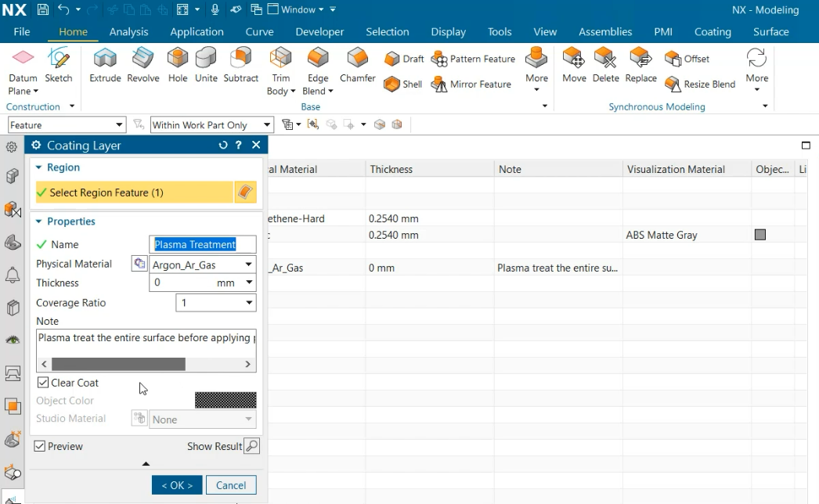
Task: Click the Resize Blend tool
Action: point(700,85)
